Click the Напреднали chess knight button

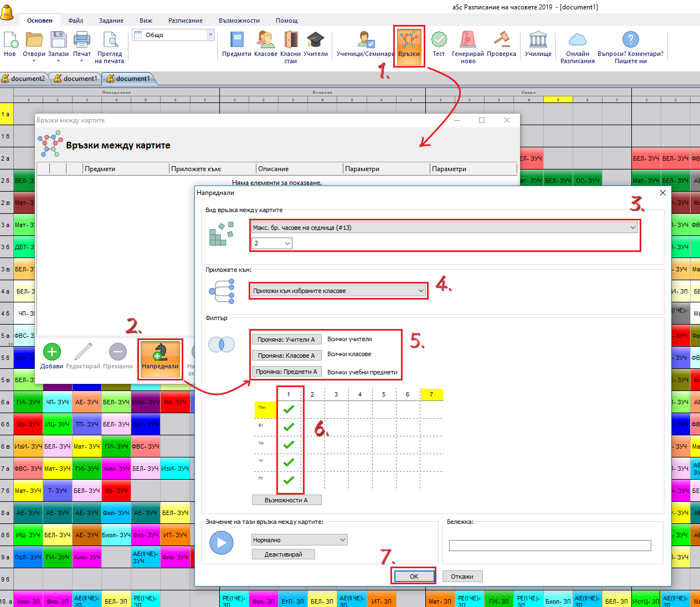[160, 357]
